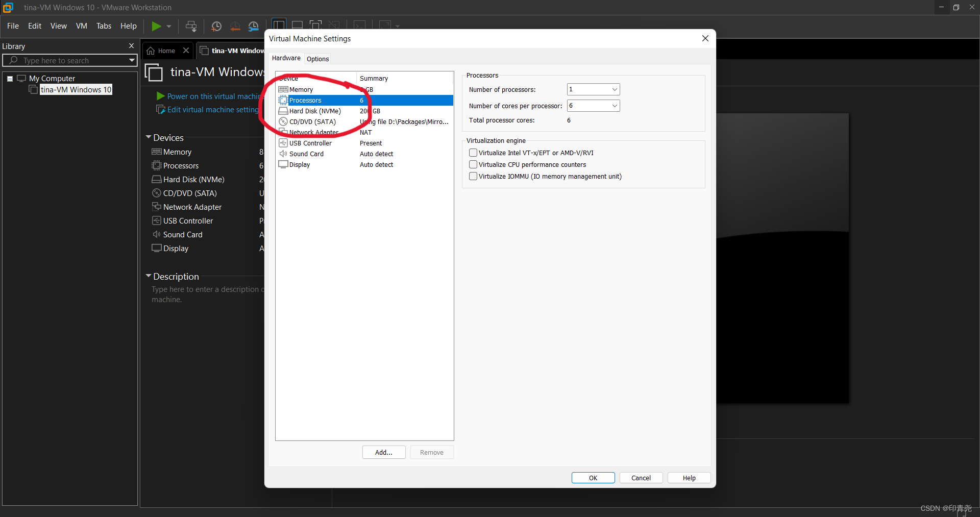Viewport: 980px width, 517px height.
Task: Open the VM menu
Action: pyautogui.click(x=82, y=26)
